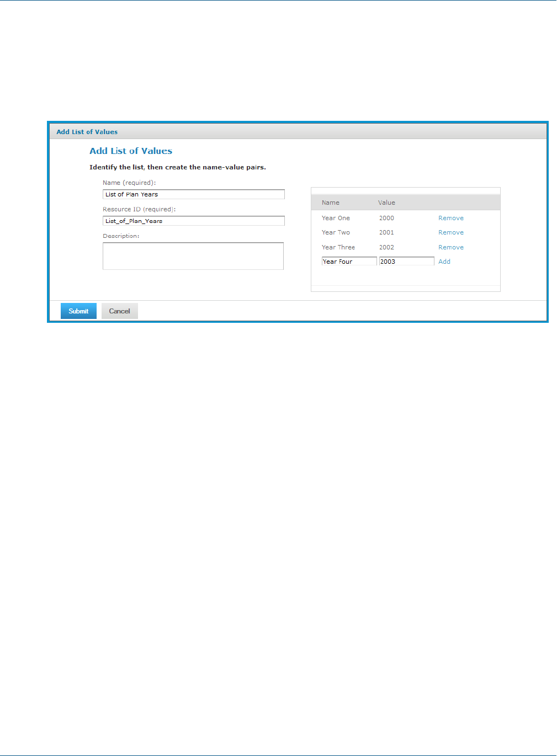Screen dimensions: 557x756
Task: Click the value 2002 in the table
Action: coord(386,247)
